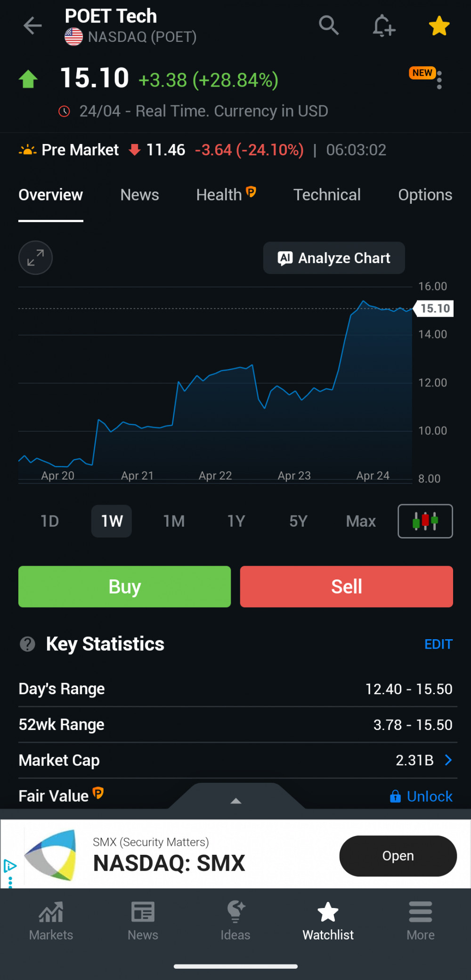
Task: Open the three-dot more options menu
Action: coord(439,80)
